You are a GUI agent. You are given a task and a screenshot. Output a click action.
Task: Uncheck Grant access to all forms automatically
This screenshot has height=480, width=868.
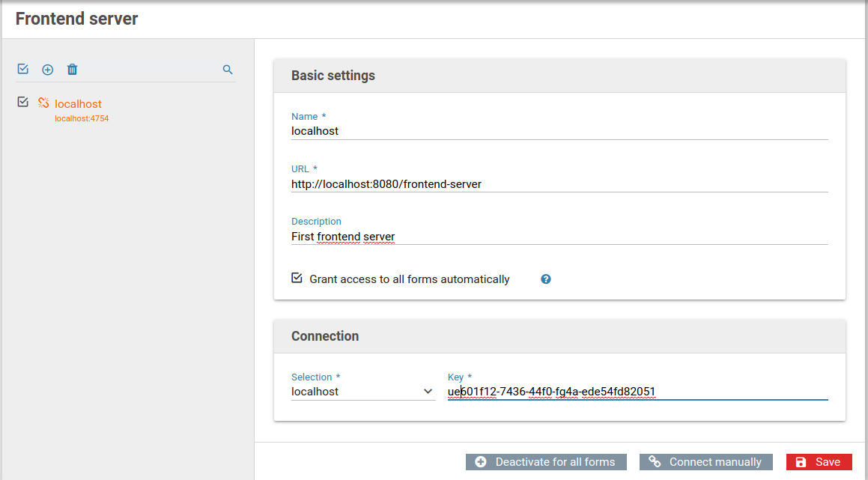tap(297, 279)
